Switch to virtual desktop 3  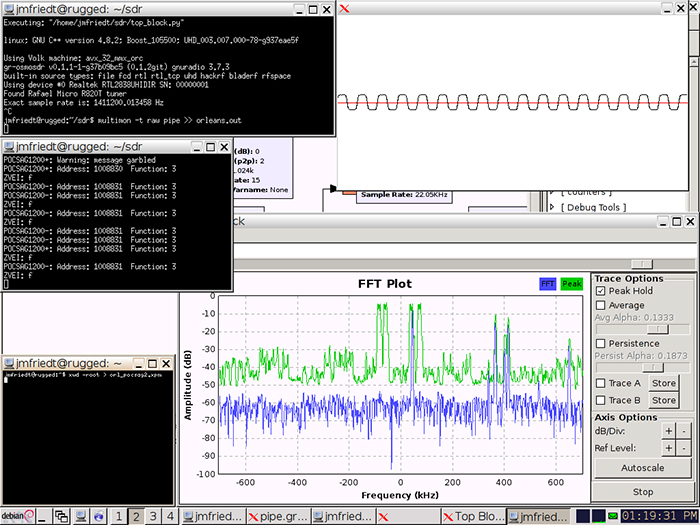pos(152,516)
